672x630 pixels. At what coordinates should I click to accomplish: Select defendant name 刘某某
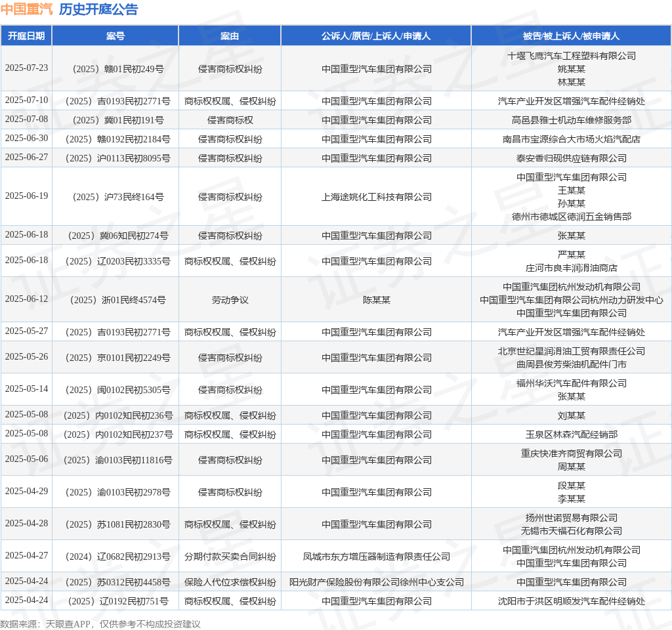point(572,415)
